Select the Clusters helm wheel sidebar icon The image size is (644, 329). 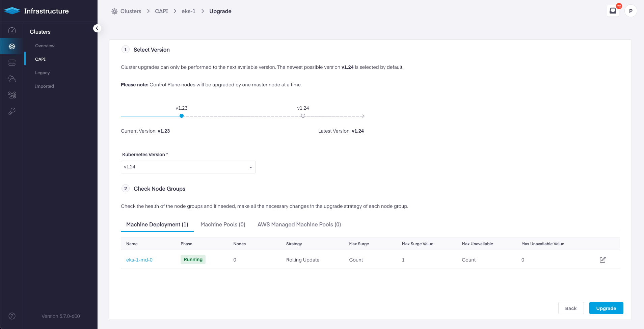pyautogui.click(x=12, y=47)
